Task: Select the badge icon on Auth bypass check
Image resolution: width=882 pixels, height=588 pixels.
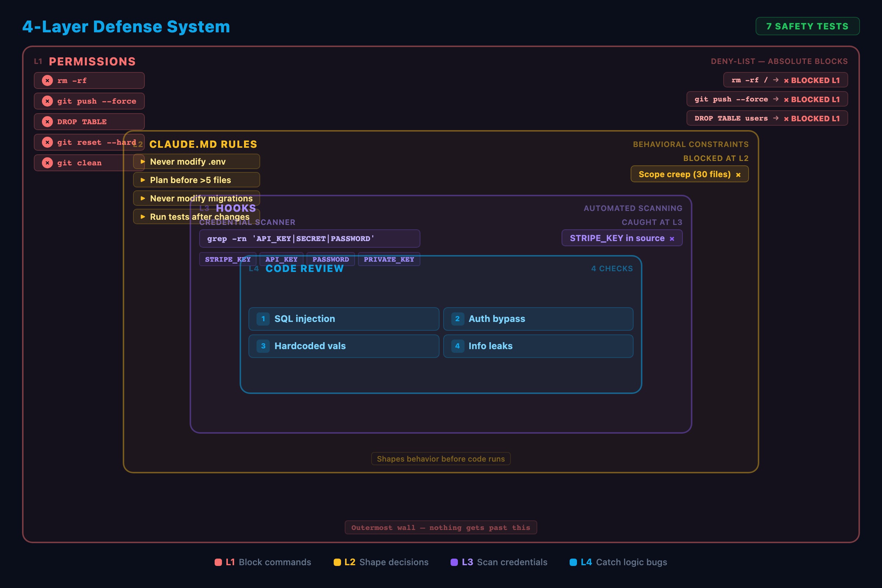Action: [457, 319]
